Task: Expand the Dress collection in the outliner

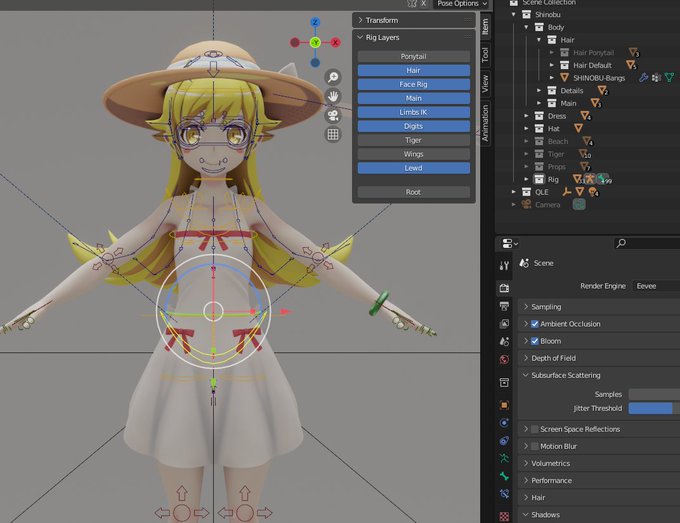Action: pos(526,116)
